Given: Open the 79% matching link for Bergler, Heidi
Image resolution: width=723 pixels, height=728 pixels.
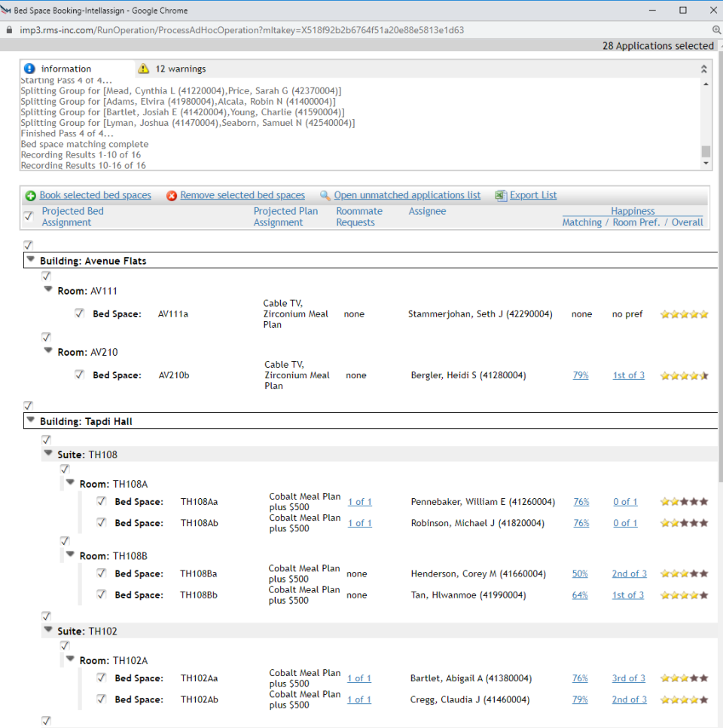Looking at the screenshot, I should [x=581, y=375].
